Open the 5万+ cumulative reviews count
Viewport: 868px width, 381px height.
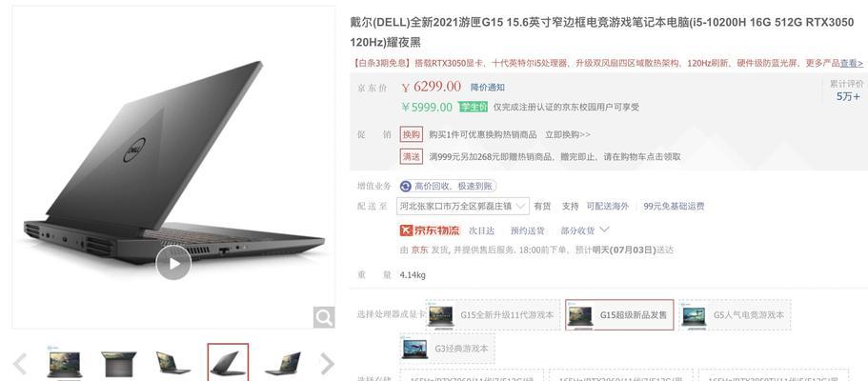(x=848, y=96)
